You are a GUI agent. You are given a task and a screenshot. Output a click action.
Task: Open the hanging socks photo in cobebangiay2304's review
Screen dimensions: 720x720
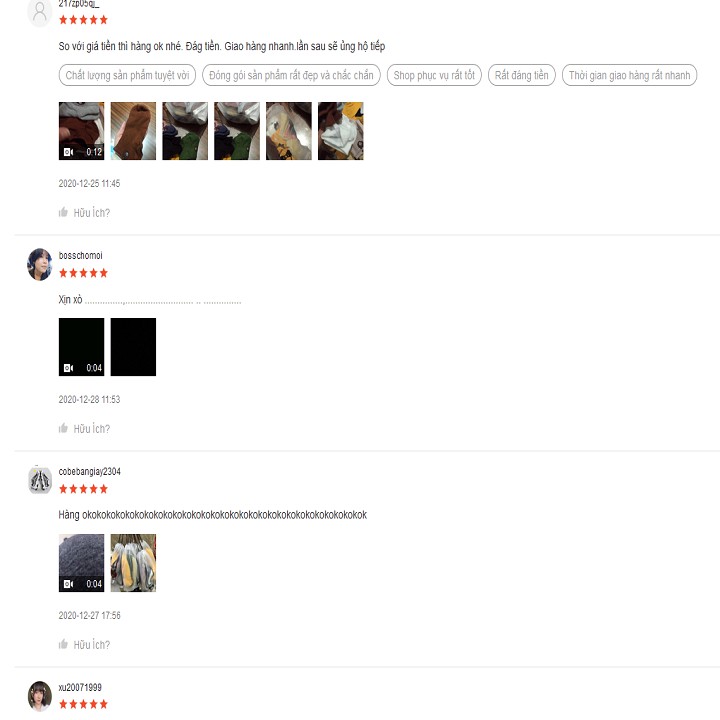click(133, 562)
